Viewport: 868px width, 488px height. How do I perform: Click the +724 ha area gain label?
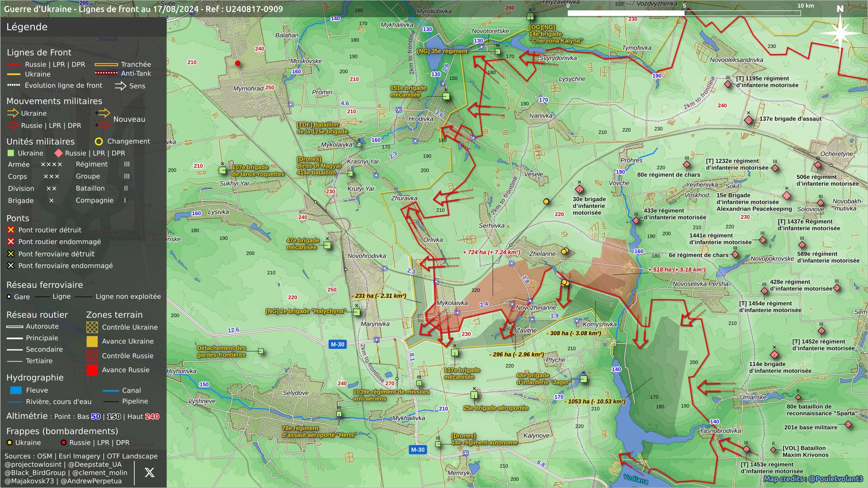click(491, 253)
